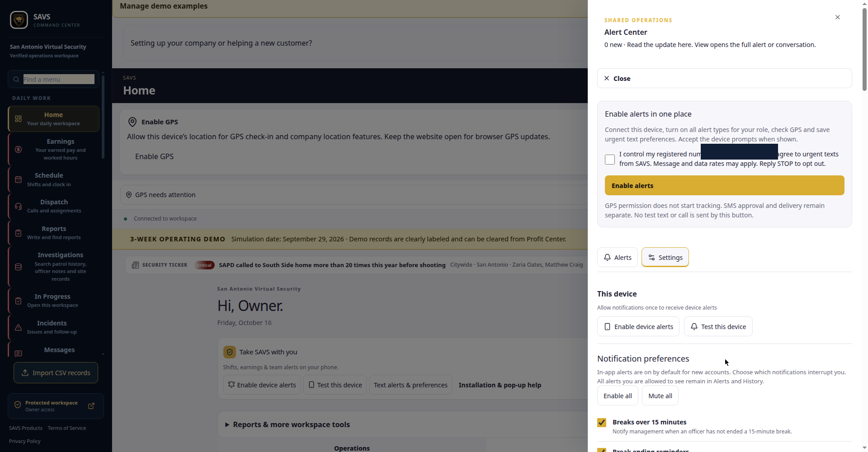Click the Close bar in Alert Center
This screenshot has width=868, height=452.
coord(724,78)
